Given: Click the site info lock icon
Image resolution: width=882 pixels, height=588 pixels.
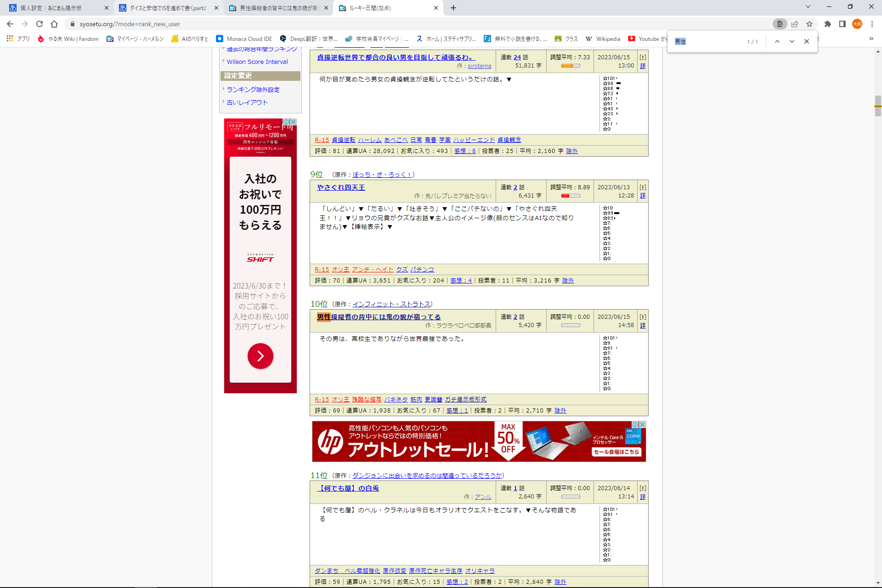Looking at the screenshot, I should tap(72, 24).
